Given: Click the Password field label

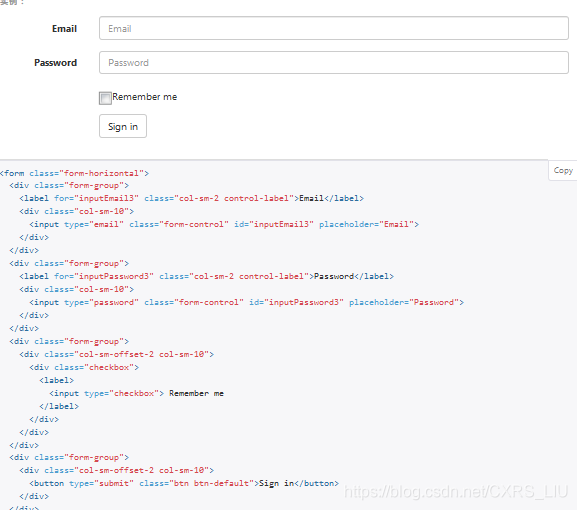Looking at the screenshot, I should [x=56, y=63].
